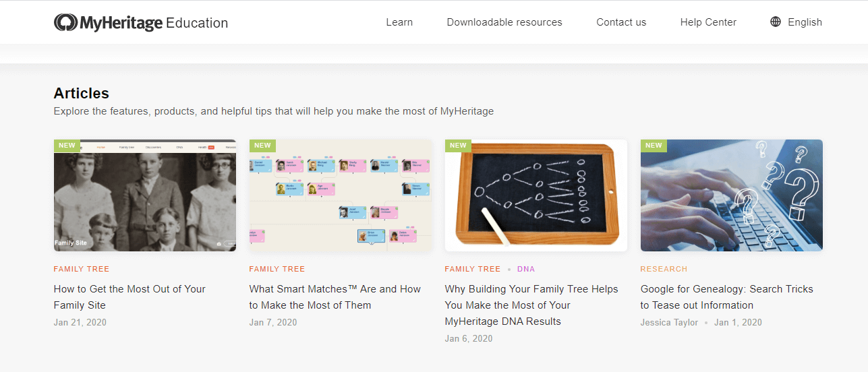The image size is (868, 372).
Task: Click the MyHeritage Education logo
Action: pyautogui.click(x=141, y=22)
